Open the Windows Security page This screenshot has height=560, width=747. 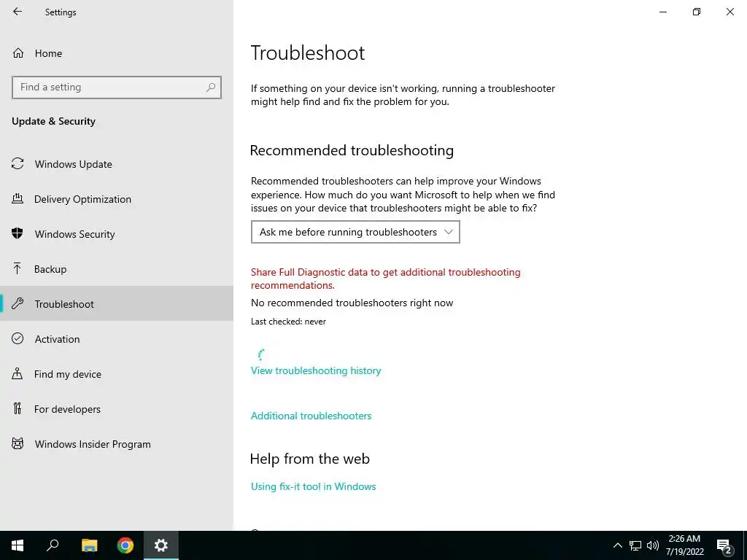[x=117, y=234]
